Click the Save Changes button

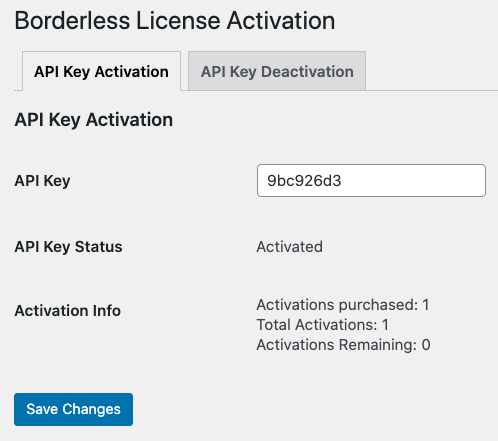[73, 409]
